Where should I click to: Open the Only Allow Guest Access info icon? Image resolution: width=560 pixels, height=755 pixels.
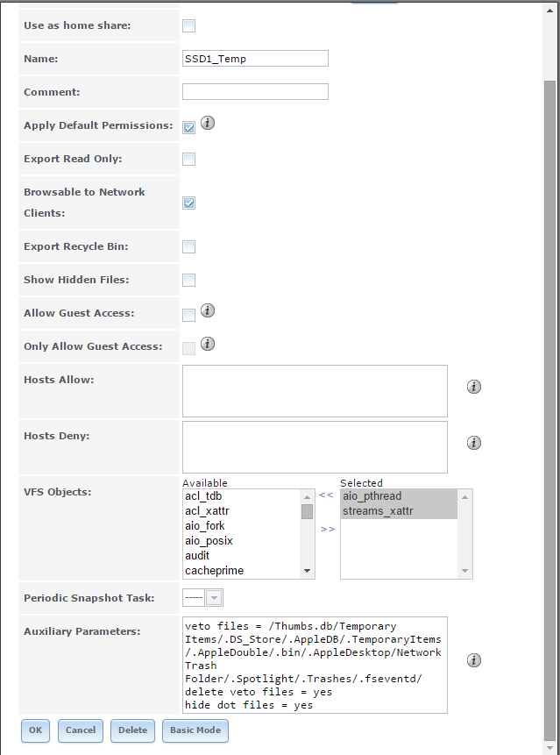pos(208,344)
